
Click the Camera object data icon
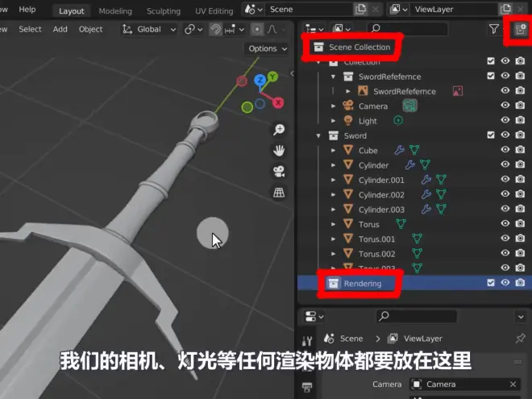tap(409, 106)
